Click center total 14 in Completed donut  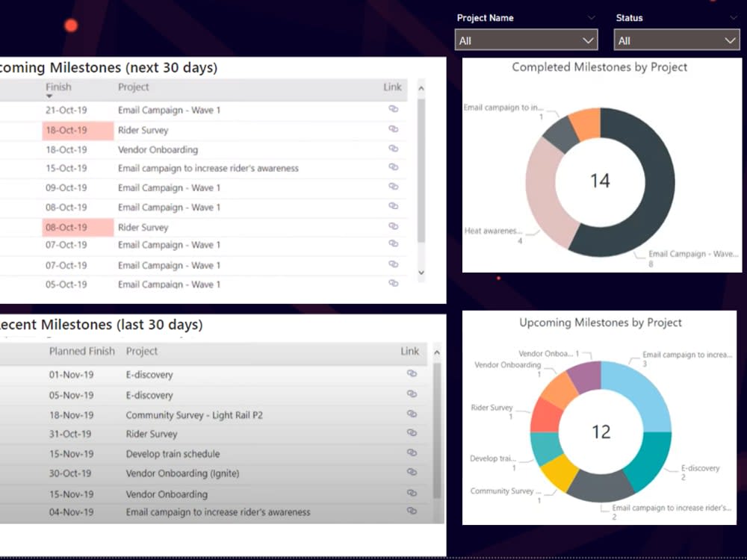tap(600, 181)
